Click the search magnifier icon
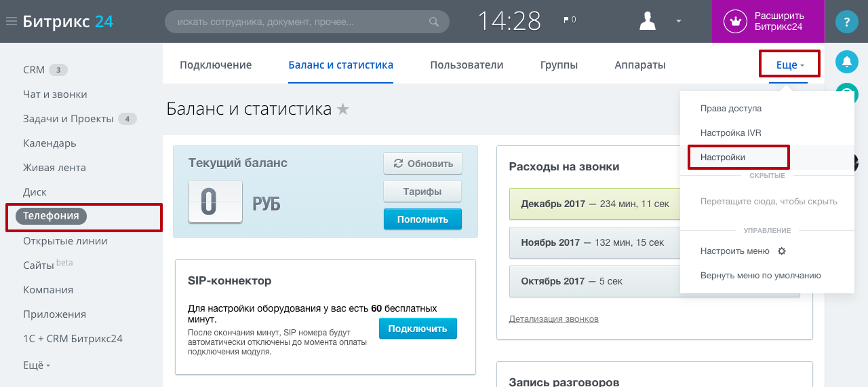868x387 pixels. [x=434, y=22]
